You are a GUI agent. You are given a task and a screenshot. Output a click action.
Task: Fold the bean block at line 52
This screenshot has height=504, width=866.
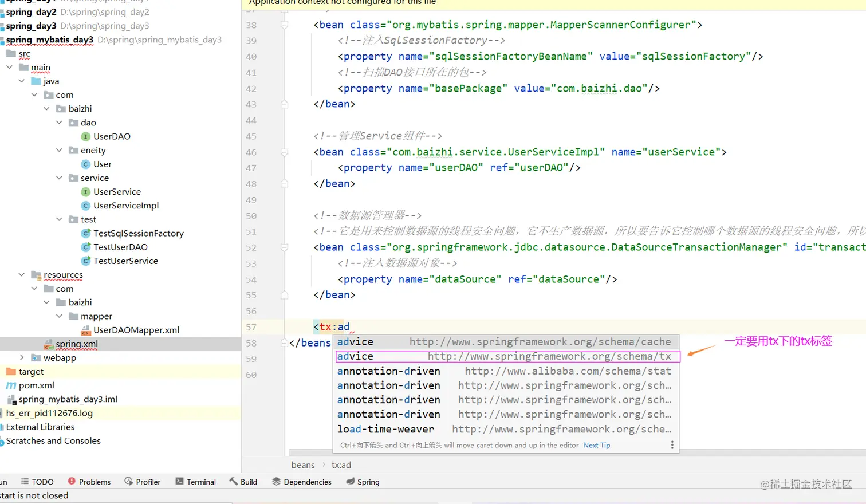pyautogui.click(x=284, y=247)
